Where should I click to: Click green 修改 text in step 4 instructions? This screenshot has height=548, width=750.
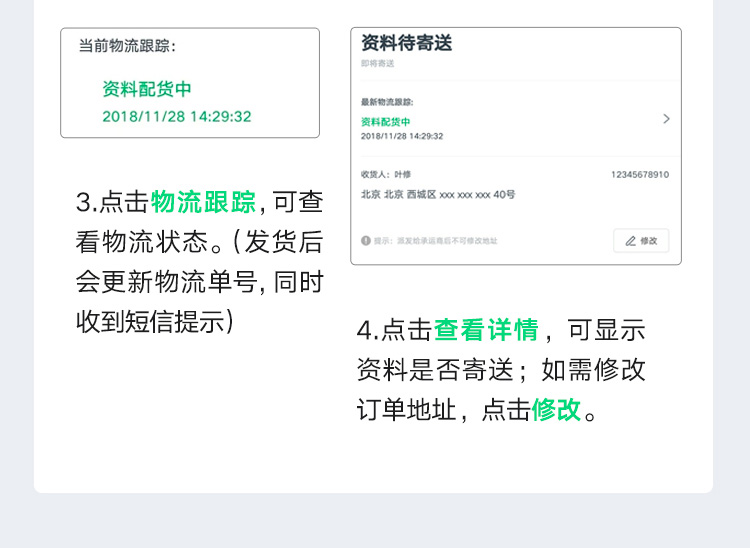pyautogui.click(x=556, y=410)
